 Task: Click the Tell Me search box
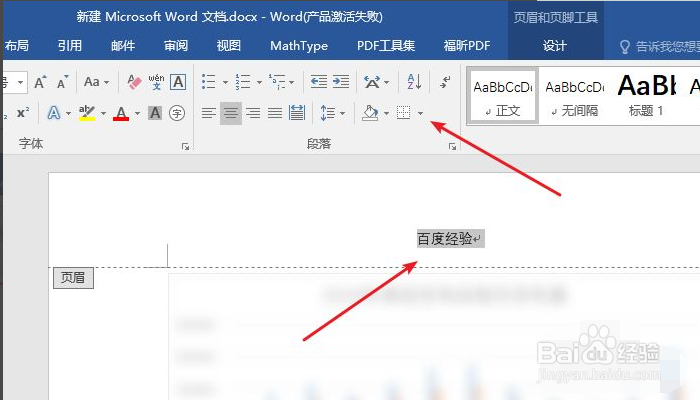coord(659,46)
